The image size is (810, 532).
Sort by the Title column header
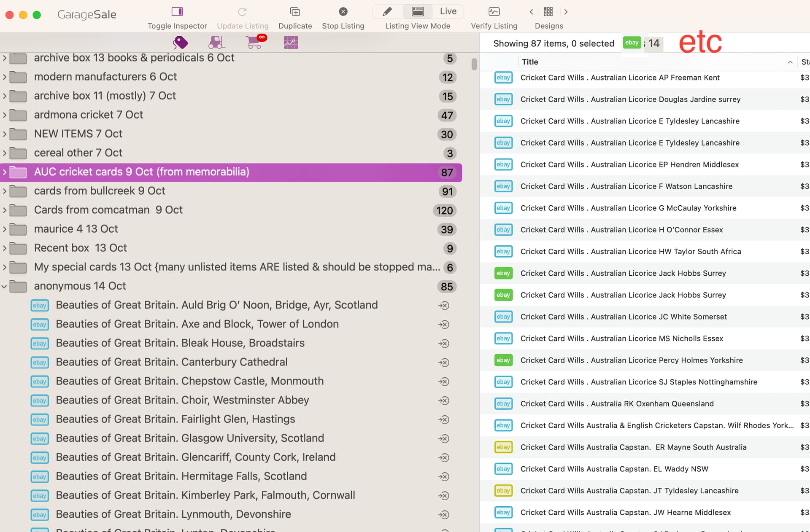(x=530, y=62)
